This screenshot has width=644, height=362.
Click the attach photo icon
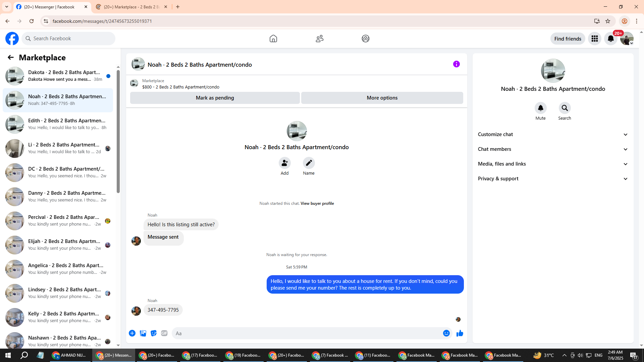[143, 333]
